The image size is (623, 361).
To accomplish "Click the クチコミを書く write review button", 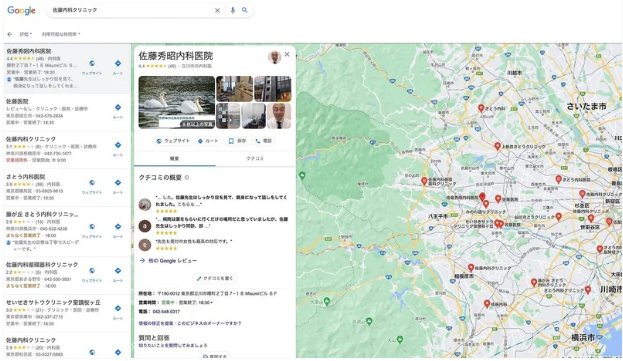I will click(x=215, y=278).
